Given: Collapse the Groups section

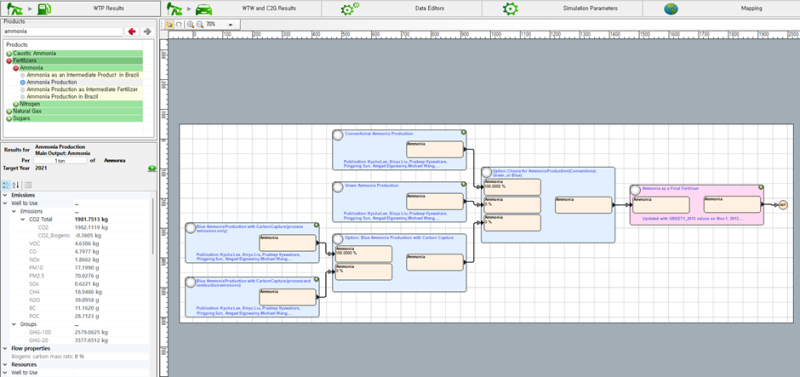Looking at the screenshot, I should point(14,324).
